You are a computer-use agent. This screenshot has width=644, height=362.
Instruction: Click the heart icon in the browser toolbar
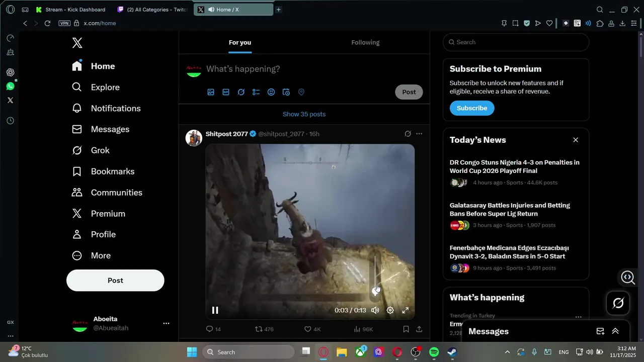(549, 23)
